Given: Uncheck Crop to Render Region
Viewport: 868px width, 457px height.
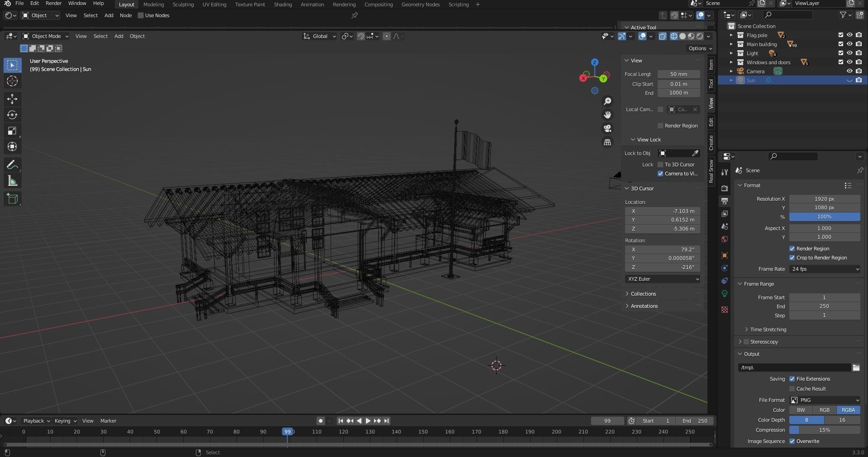Looking at the screenshot, I should tap(792, 258).
